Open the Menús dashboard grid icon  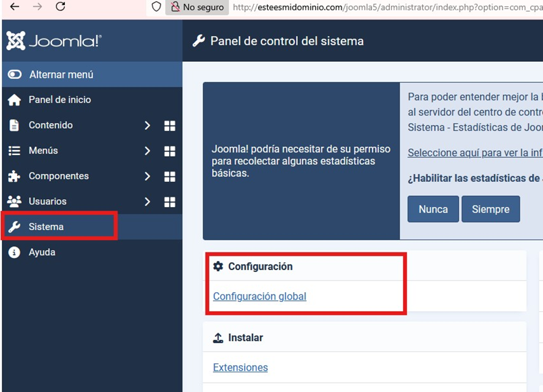coord(170,151)
